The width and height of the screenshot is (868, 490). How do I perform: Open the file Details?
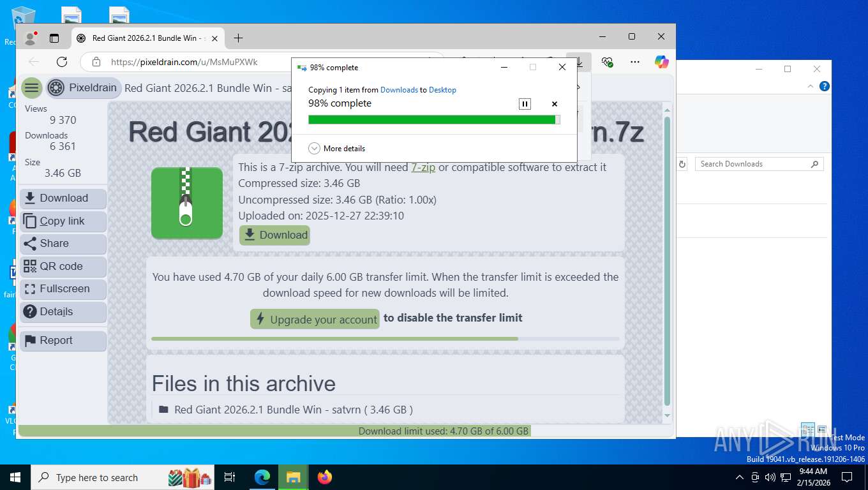63,311
